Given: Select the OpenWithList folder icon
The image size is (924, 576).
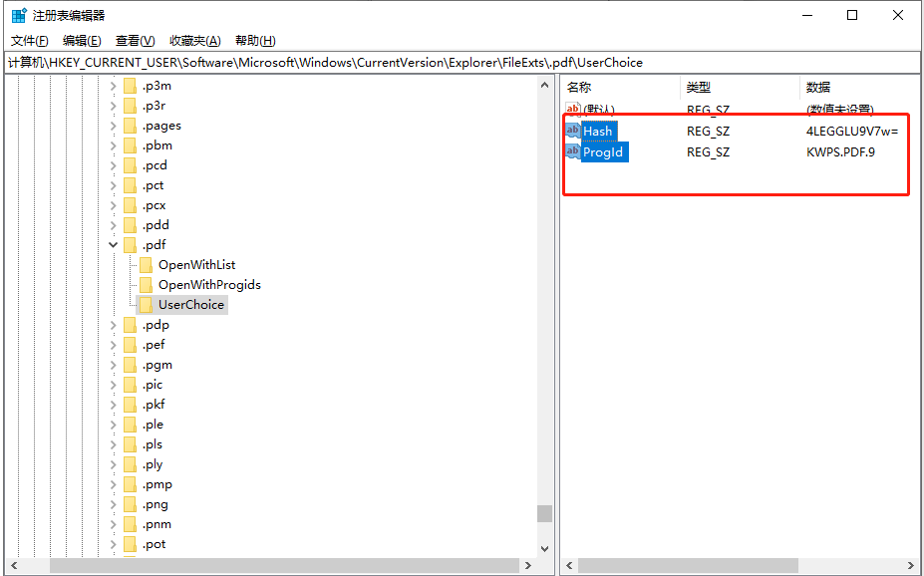Looking at the screenshot, I should [146, 265].
